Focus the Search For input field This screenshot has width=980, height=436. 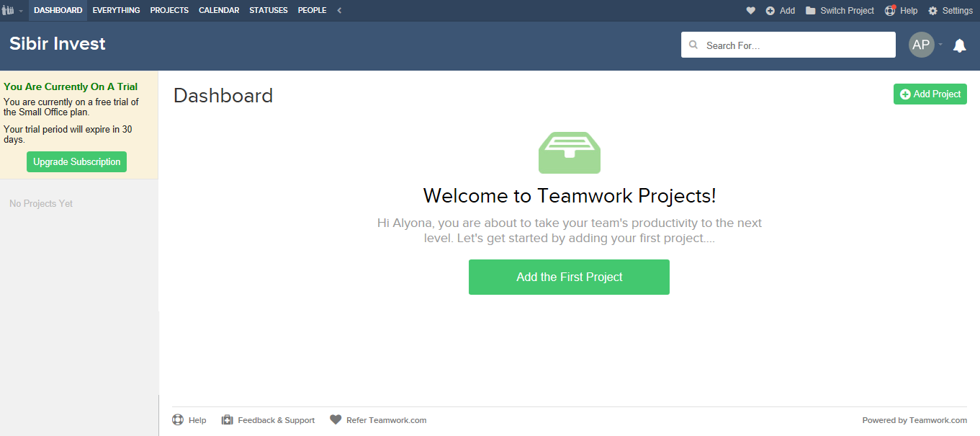click(788, 45)
